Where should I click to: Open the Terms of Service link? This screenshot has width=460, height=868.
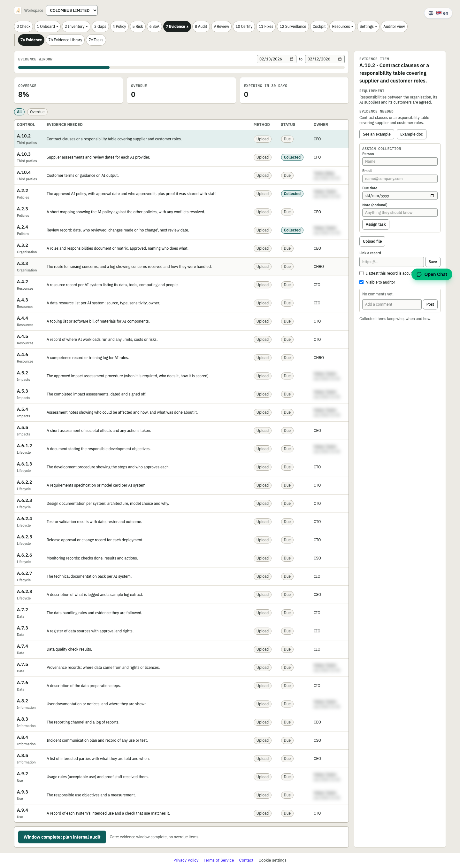218,860
